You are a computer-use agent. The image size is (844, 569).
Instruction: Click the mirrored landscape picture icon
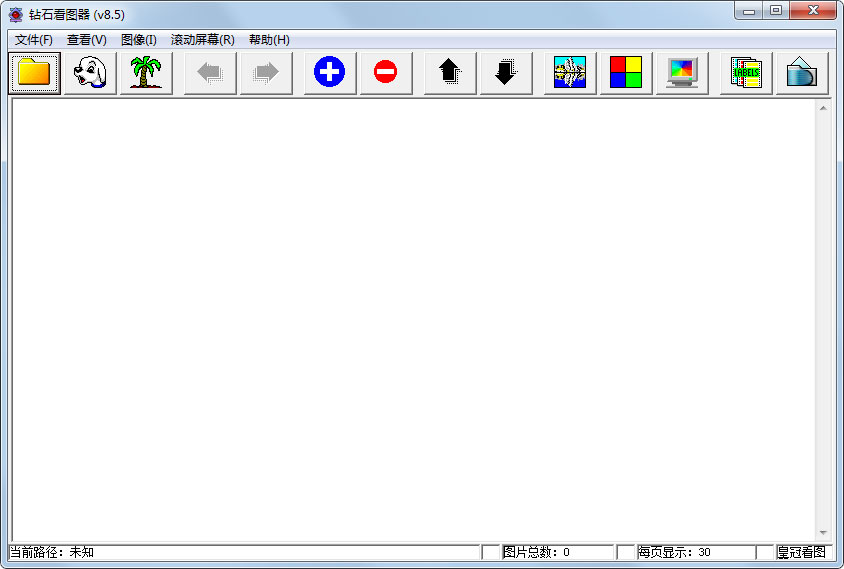571,73
